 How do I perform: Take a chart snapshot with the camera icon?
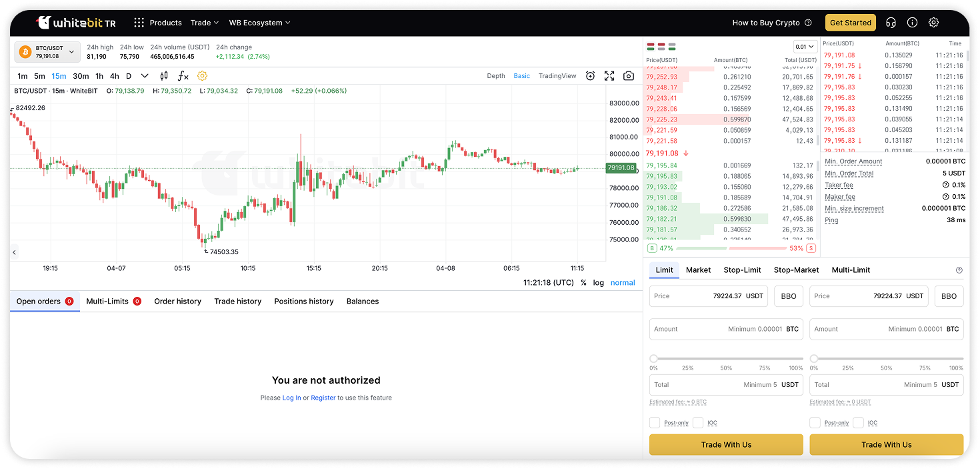[x=628, y=76]
